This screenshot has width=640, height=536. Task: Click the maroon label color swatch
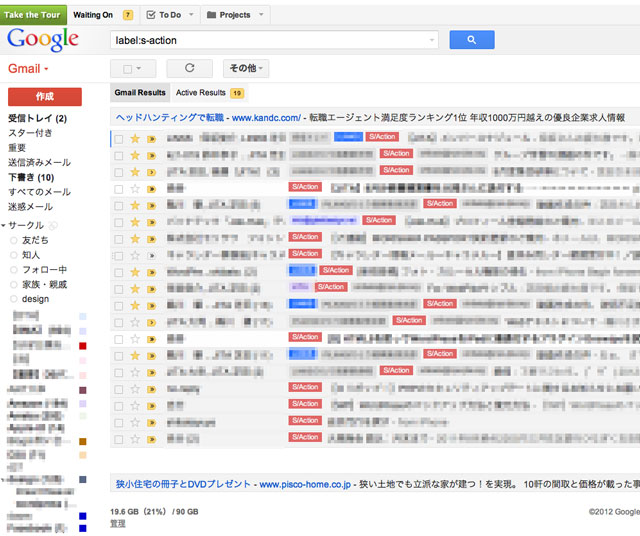pyautogui.click(x=82, y=390)
